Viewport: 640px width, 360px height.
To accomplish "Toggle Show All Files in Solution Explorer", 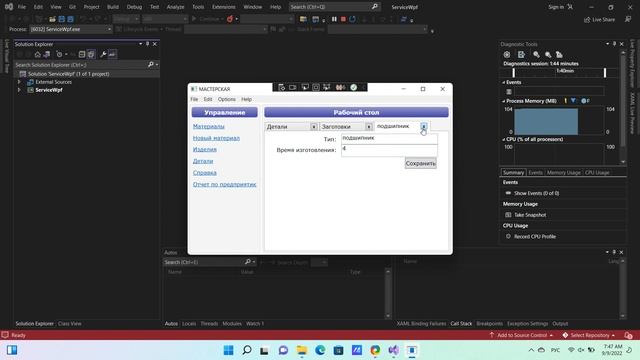I will (91, 54).
